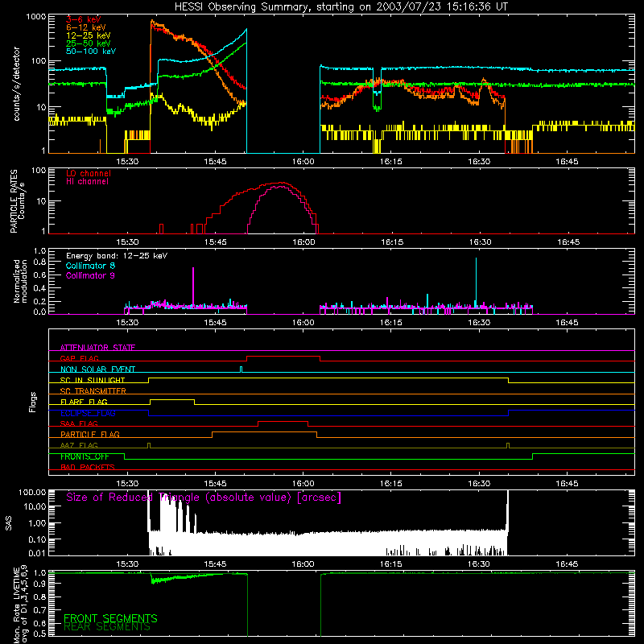Click the REAR SEGMENTS legend entry
Viewport: 644px width, 644px height.
tap(107, 627)
